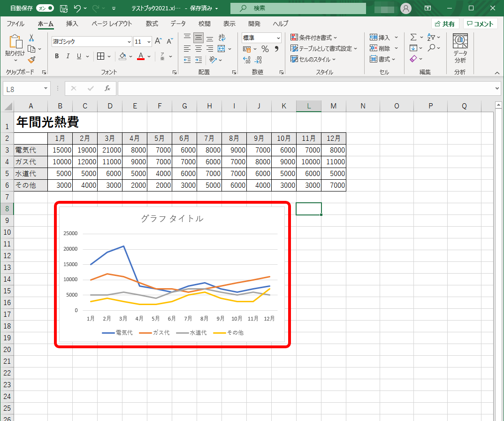
Task: Click the Paste (貼り付け) clipboard icon
Action: [15, 41]
